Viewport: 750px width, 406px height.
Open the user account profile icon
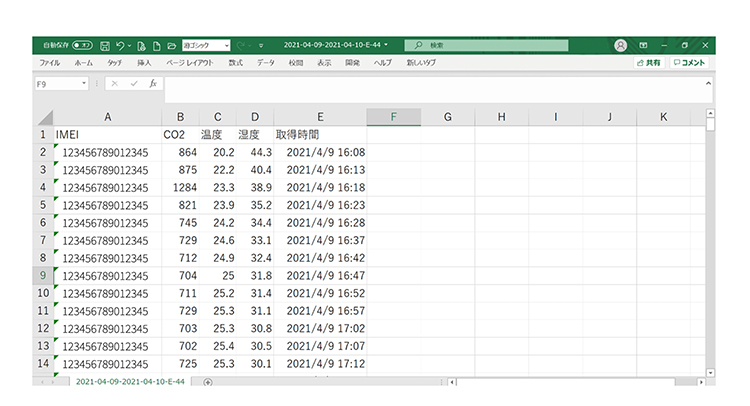pos(620,45)
